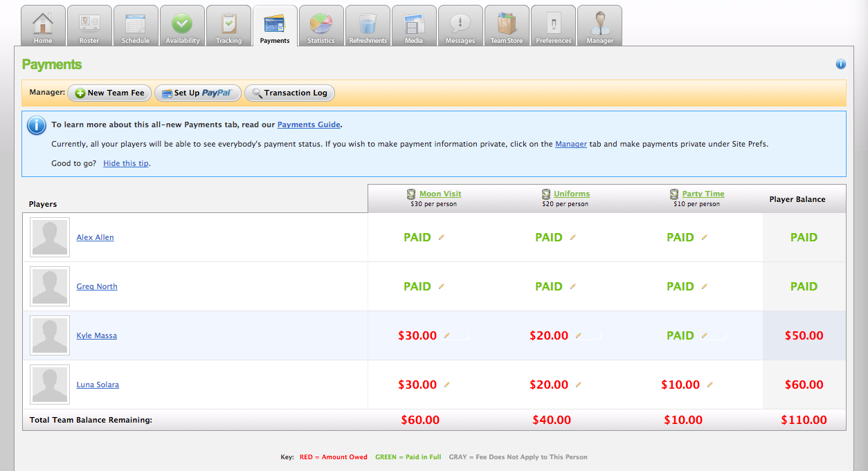
Task: Select the Tracking tab
Action: (x=228, y=26)
